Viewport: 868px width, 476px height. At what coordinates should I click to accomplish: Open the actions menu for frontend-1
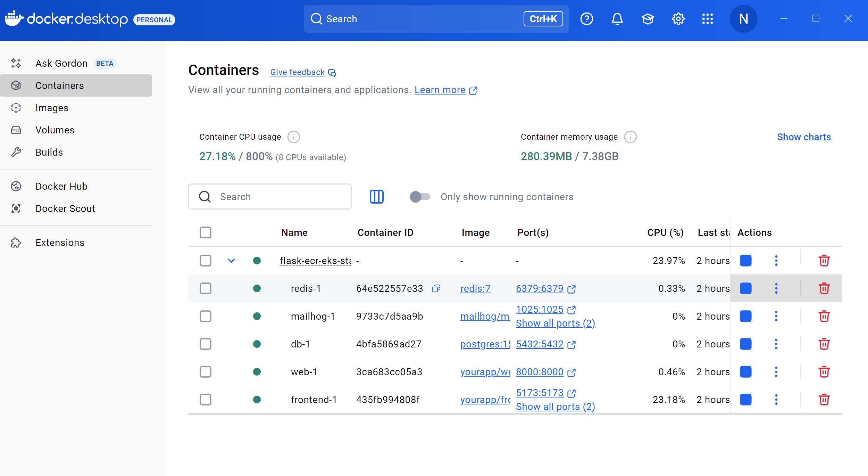(x=776, y=400)
